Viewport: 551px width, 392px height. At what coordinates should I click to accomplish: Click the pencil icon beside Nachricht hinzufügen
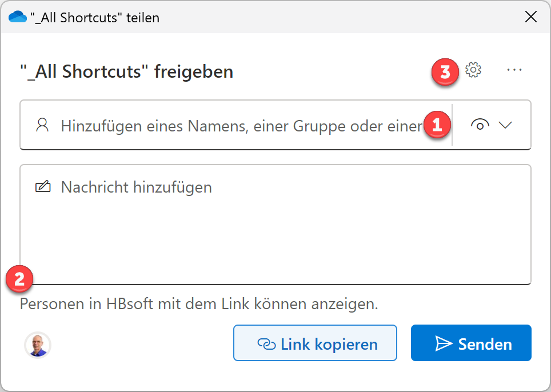(x=43, y=186)
